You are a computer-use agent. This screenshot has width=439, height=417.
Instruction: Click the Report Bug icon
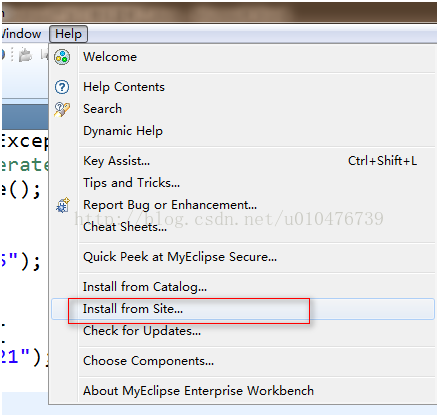pos(63,205)
